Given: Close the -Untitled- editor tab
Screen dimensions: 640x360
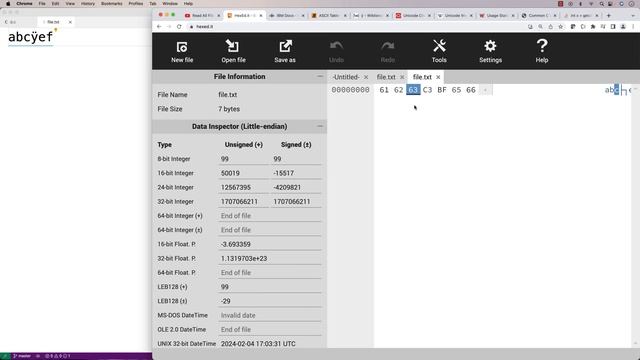Looking at the screenshot, I should 366,77.
